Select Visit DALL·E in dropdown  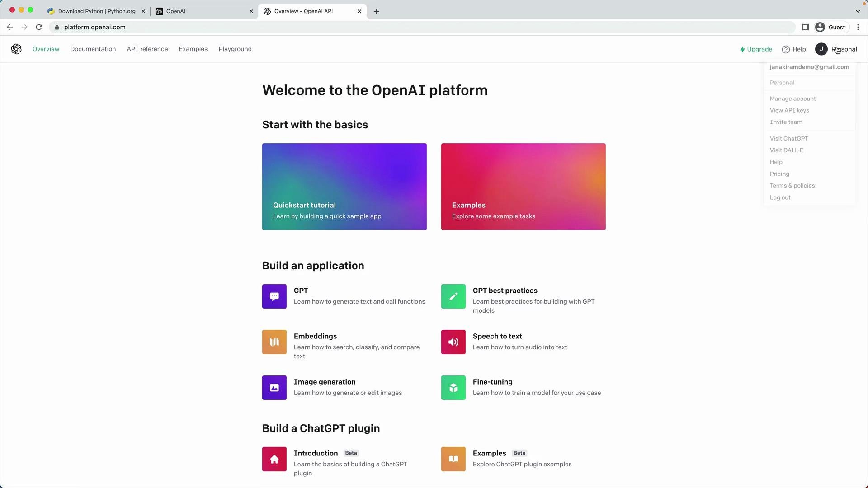point(786,150)
